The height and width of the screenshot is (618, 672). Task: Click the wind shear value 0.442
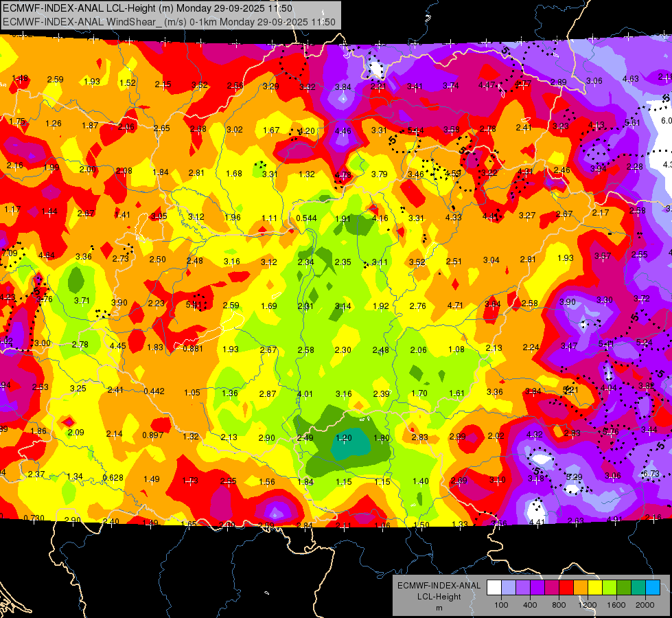click(154, 391)
